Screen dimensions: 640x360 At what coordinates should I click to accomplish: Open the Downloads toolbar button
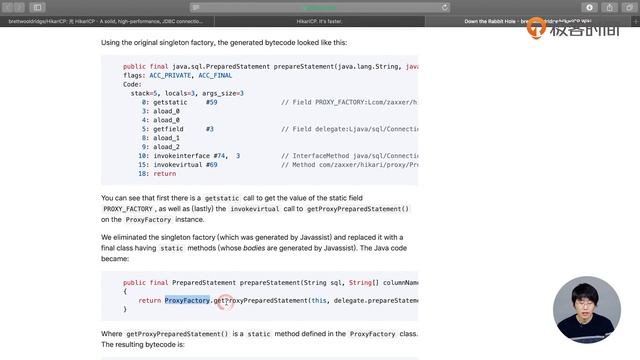pyautogui.click(x=589, y=7)
